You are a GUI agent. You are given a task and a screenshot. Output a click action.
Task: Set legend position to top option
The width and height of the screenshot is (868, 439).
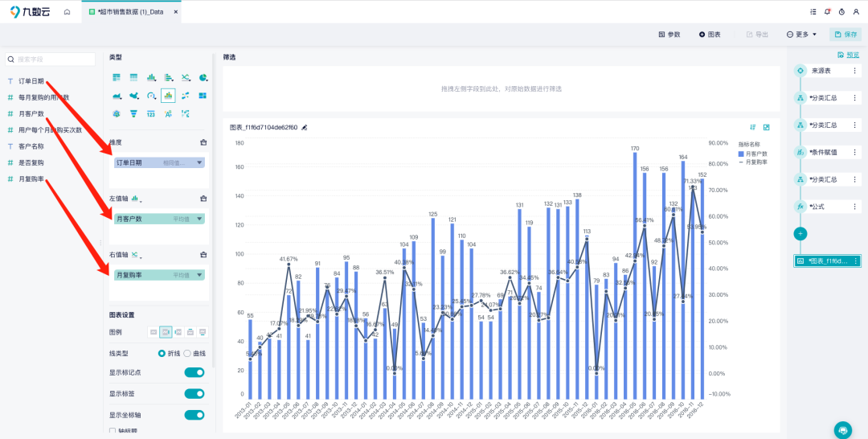click(x=190, y=332)
